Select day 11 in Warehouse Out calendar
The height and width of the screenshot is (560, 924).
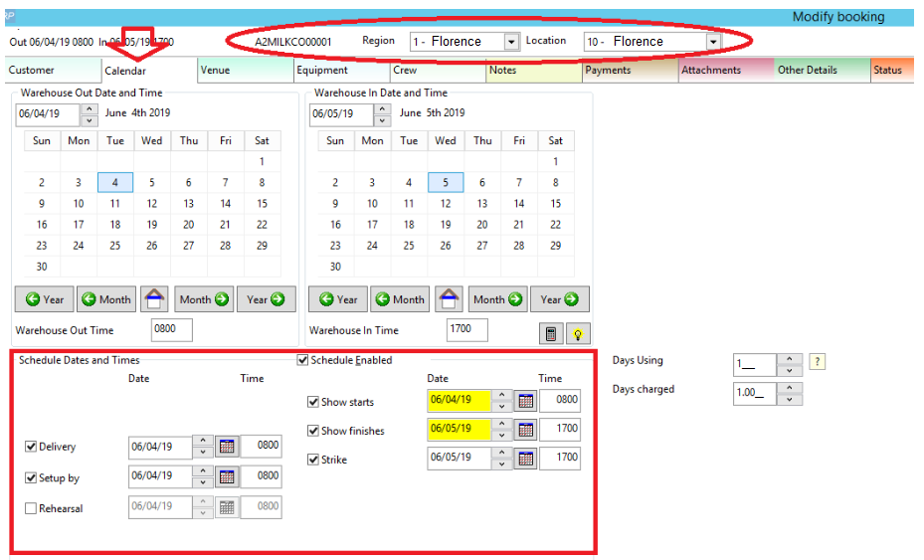115,203
